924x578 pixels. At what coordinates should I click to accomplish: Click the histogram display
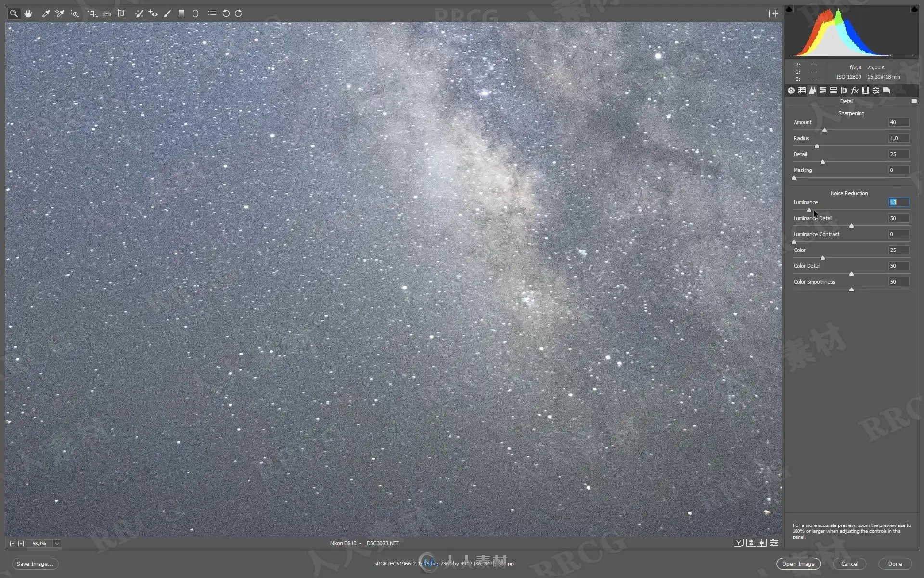(851, 33)
